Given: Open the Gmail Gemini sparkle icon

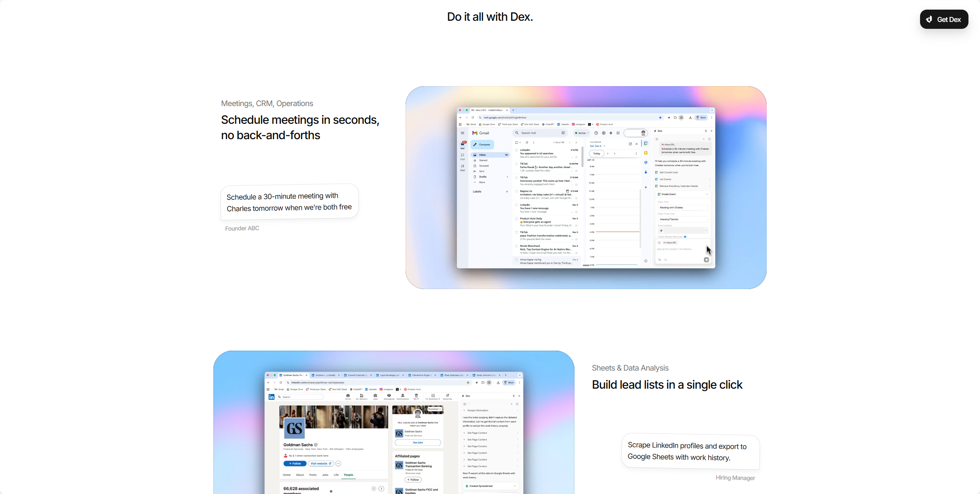Looking at the screenshot, I should [x=611, y=133].
